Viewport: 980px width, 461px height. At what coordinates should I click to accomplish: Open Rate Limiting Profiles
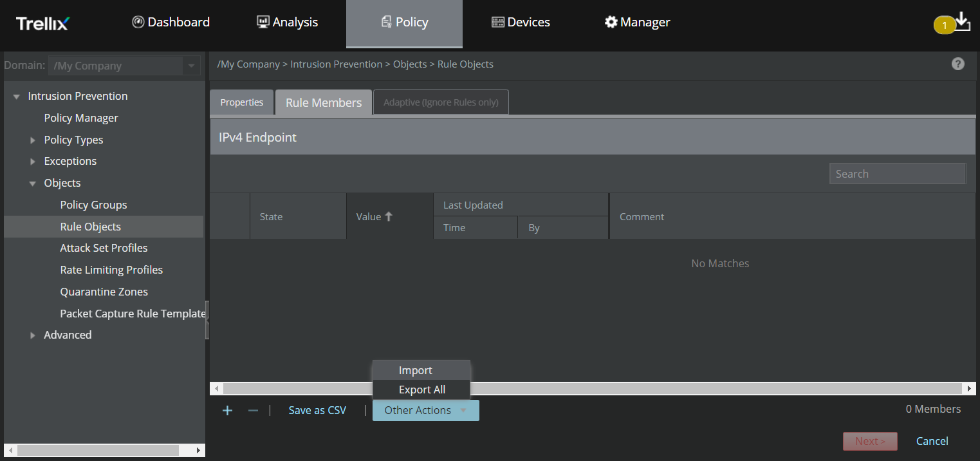pos(111,270)
